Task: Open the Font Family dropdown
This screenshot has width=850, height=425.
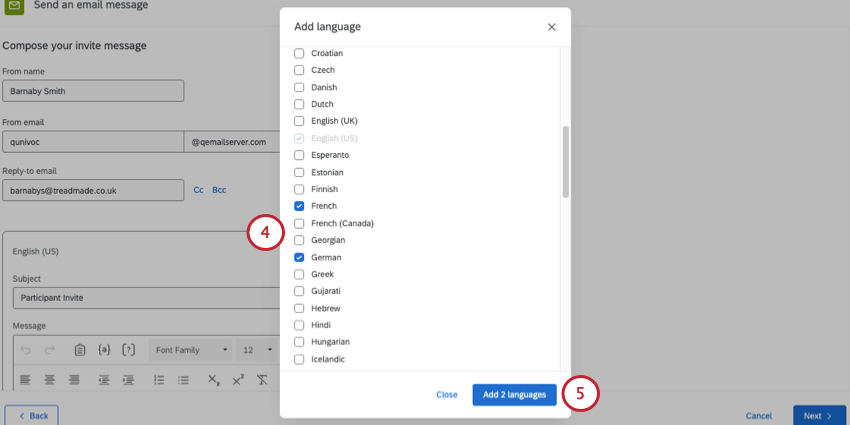Action: (190, 350)
